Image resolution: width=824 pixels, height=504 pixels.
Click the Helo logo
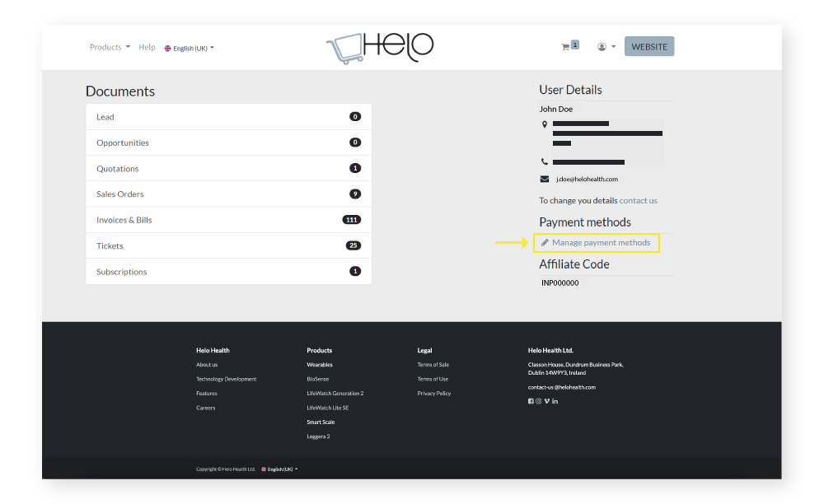point(379,47)
